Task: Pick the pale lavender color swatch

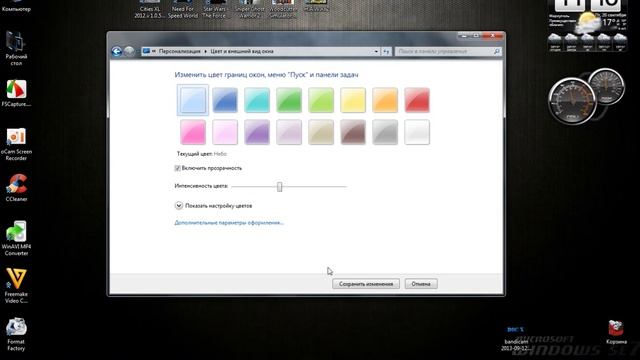Action: pyautogui.click(x=289, y=132)
